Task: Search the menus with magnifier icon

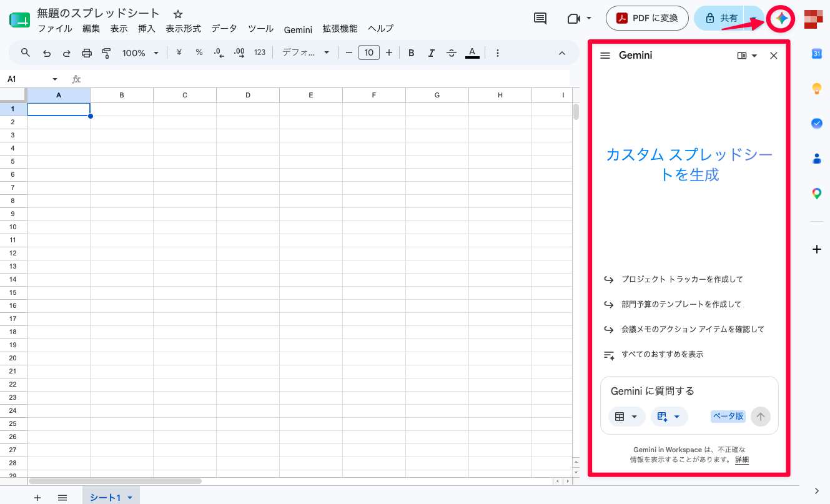Action: click(x=26, y=53)
